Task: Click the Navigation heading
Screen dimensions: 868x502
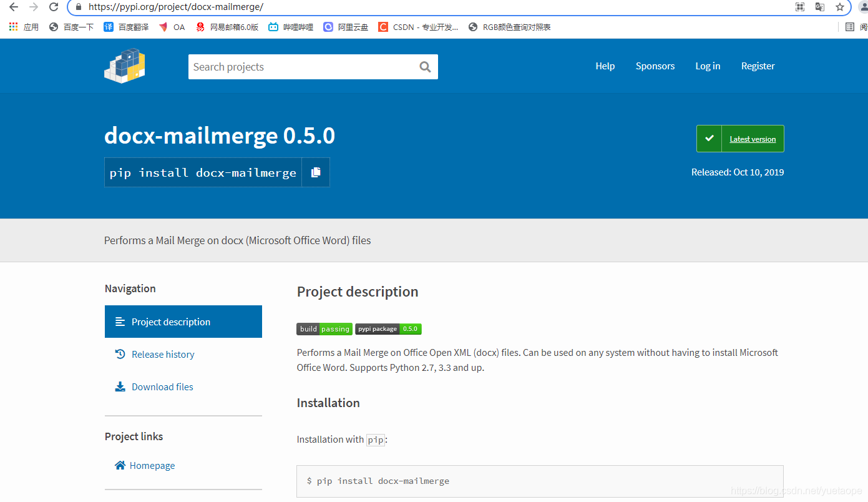Action: coord(130,288)
